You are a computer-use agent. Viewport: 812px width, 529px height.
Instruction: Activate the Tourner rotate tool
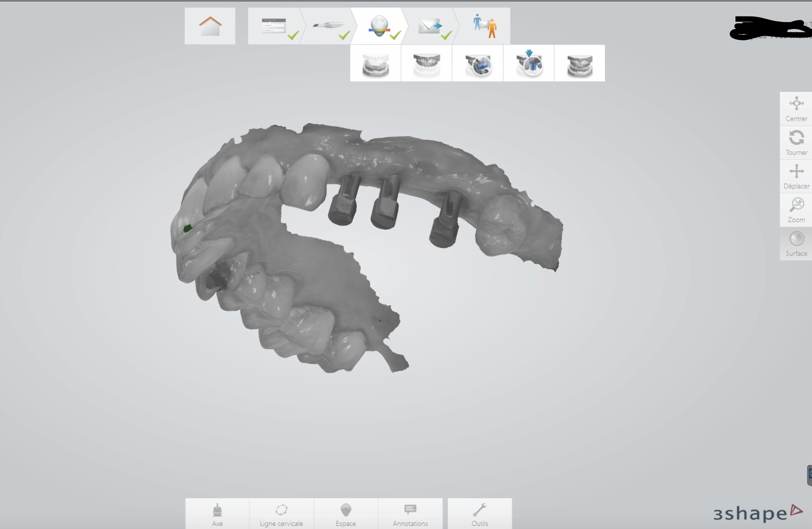click(796, 143)
